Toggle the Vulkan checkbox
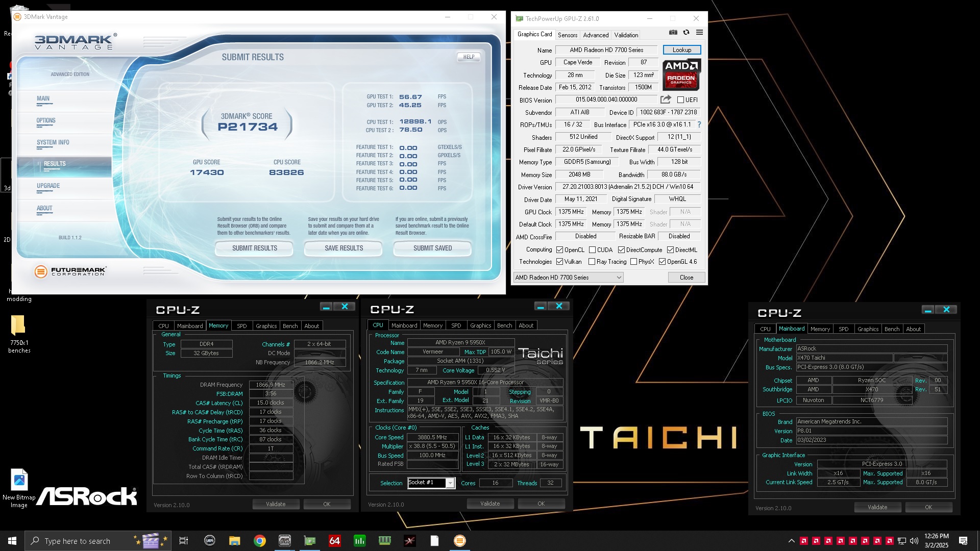This screenshot has width=980, height=551. [559, 262]
